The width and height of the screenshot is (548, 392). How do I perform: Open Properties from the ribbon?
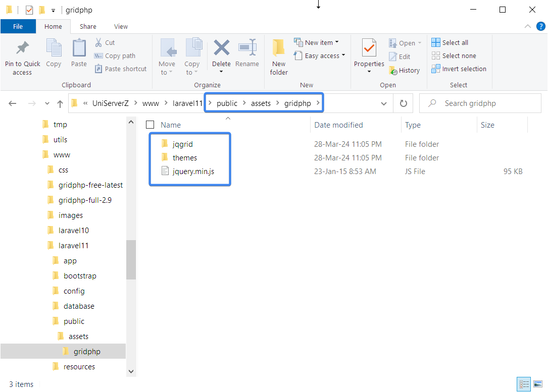(x=369, y=48)
